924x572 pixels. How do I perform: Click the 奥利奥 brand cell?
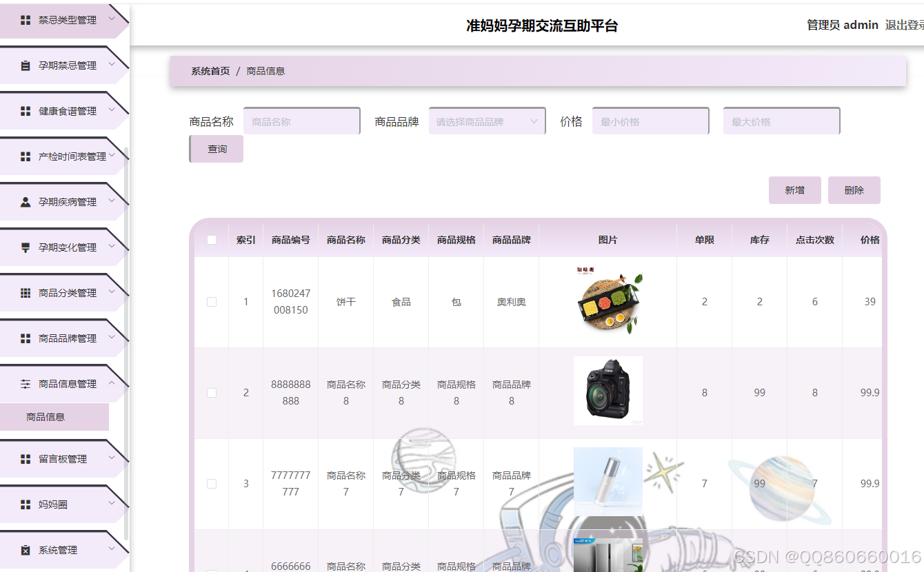click(x=512, y=302)
